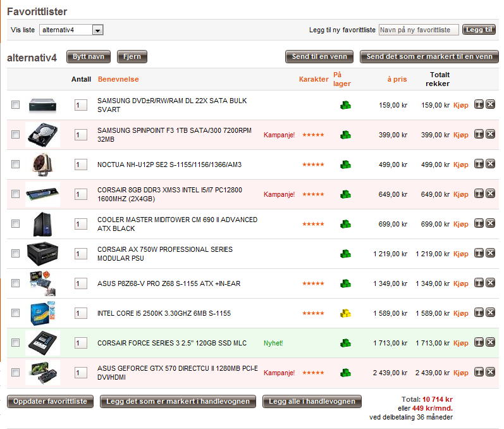504x429 pixels.
Task: Open Samsung Spinpoint hard drive thumbnail
Action: point(43,135)
